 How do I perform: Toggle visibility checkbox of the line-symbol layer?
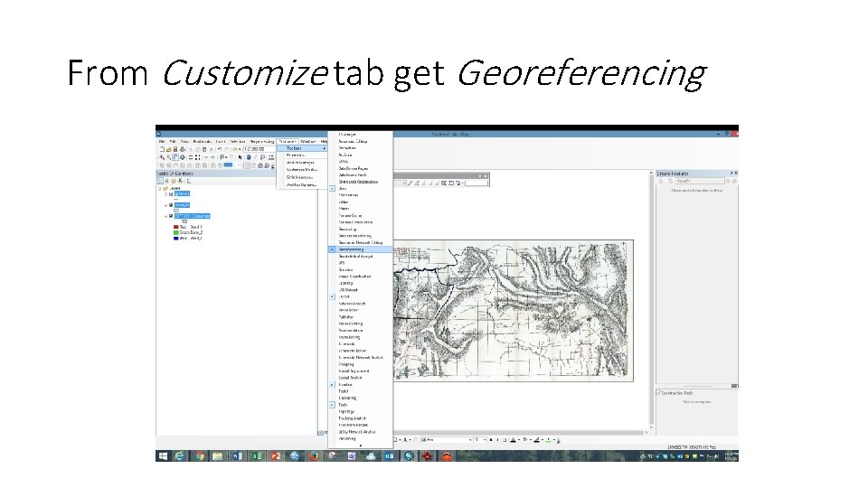pyautogui.click(x=171, y=194)
